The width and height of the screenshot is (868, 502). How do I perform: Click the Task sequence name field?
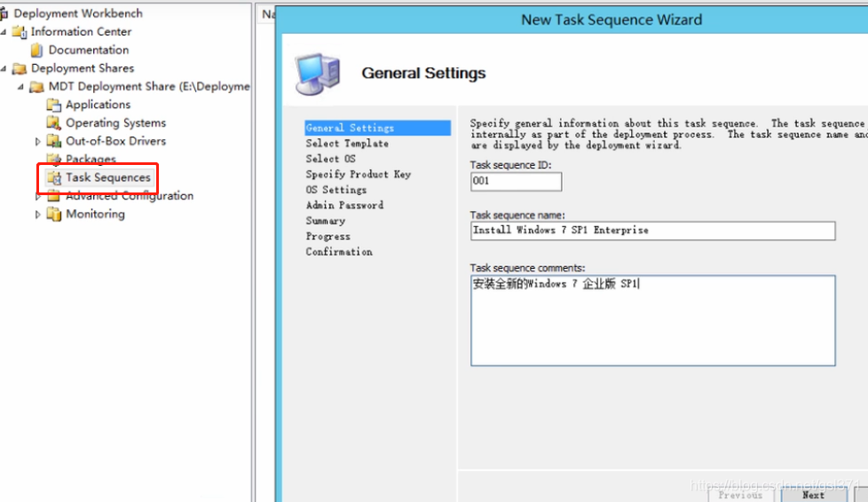tap(652, 231)
